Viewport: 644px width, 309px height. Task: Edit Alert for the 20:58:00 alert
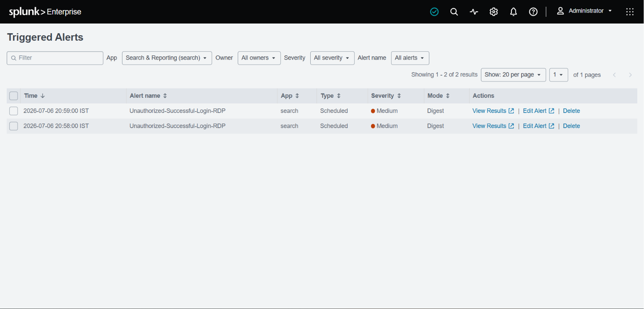point(538,126)
